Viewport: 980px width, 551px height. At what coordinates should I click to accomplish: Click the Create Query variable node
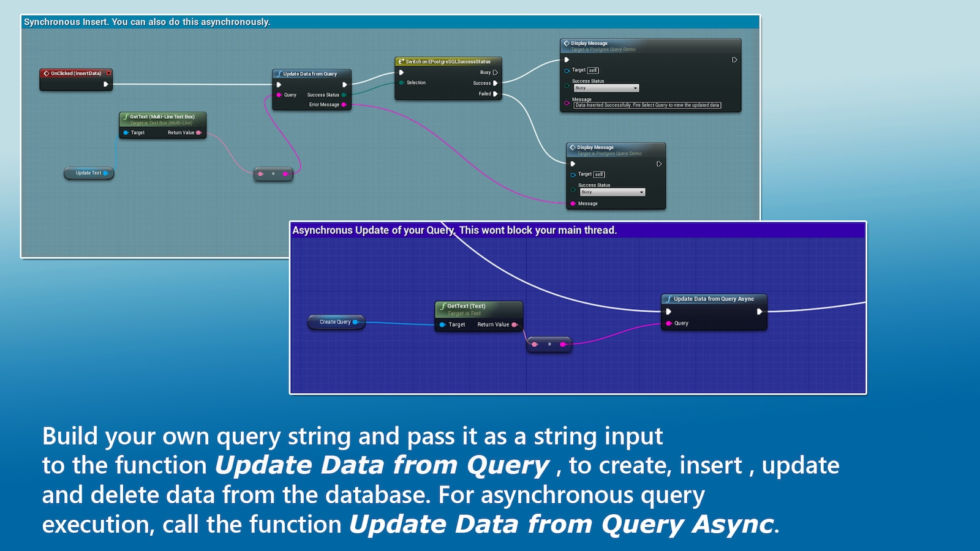(336, 322)
